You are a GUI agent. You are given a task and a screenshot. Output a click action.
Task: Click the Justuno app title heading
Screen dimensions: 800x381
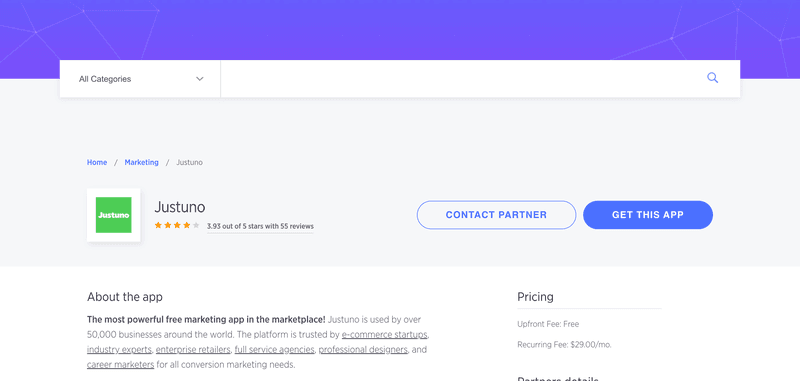coord(180,207)
